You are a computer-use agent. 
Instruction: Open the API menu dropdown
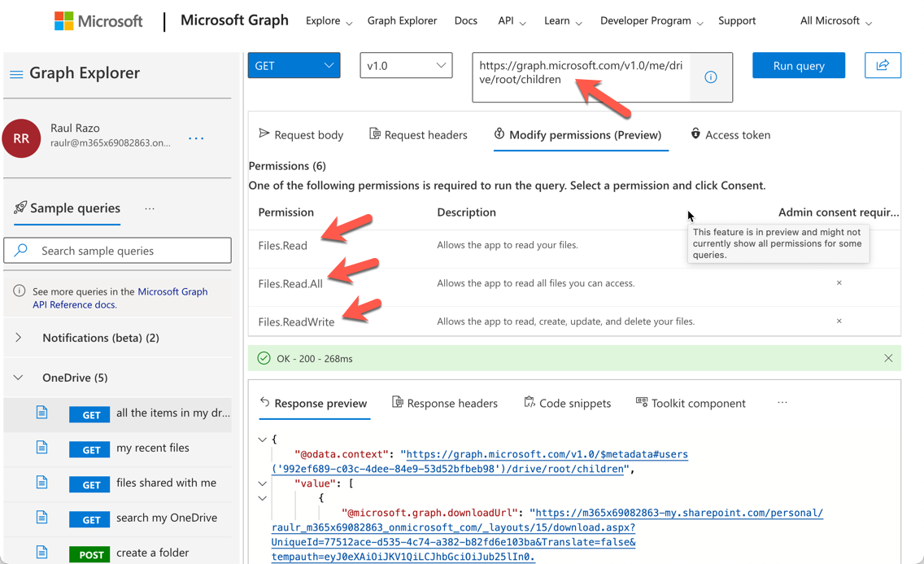pyautogui.click(x=512, y=21)
